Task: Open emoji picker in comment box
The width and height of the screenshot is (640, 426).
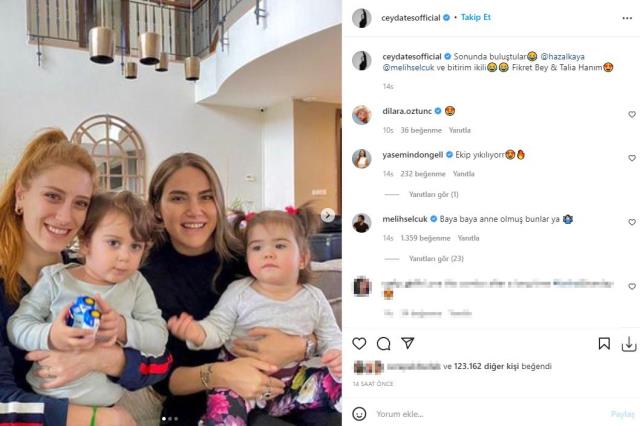Action: 359,414
